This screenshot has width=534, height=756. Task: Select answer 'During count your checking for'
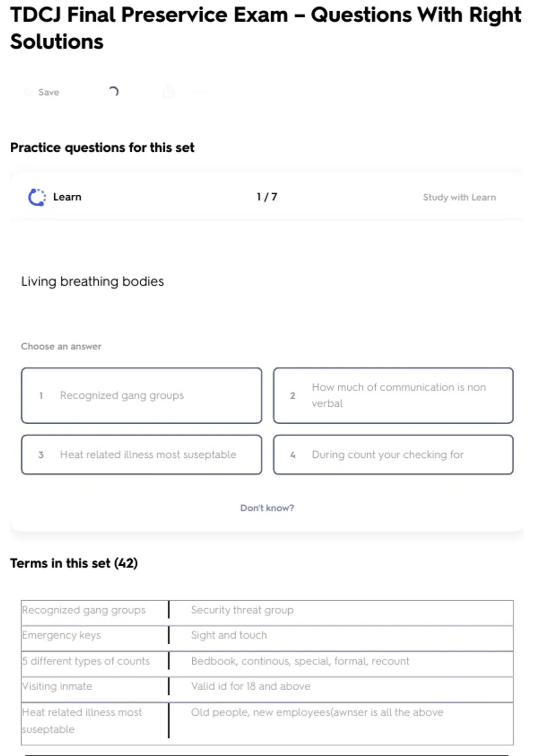(393, 454)
